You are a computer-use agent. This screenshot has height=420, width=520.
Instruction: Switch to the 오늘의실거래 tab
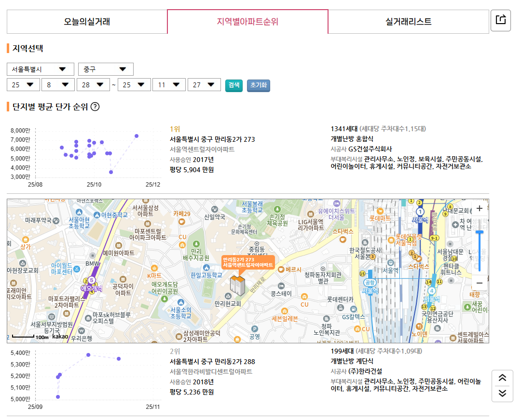(87, 22)
